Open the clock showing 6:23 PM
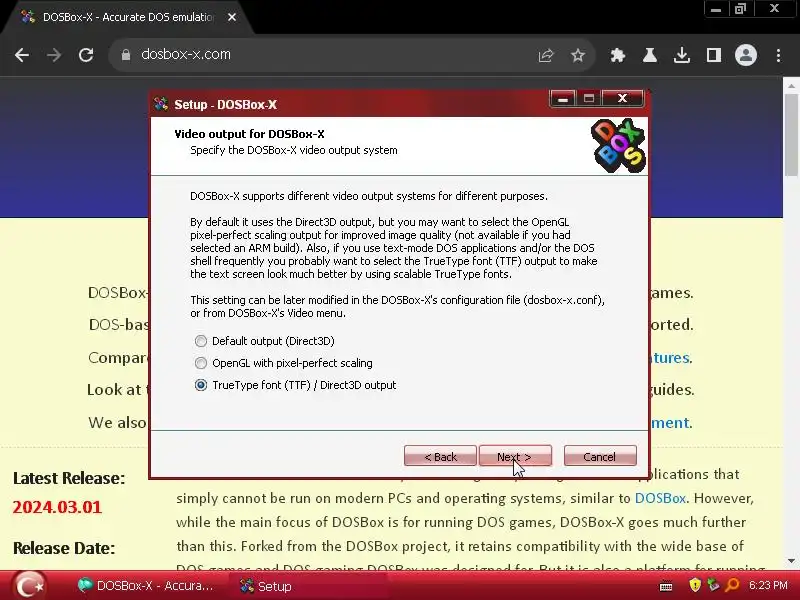The image size is (800, 600). point(768,585)
